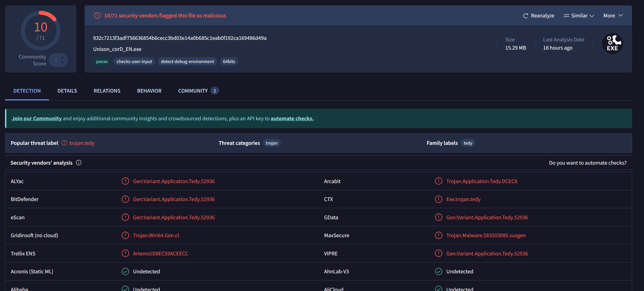Open the BEHAVIOR tab

(x=149, y=91)
